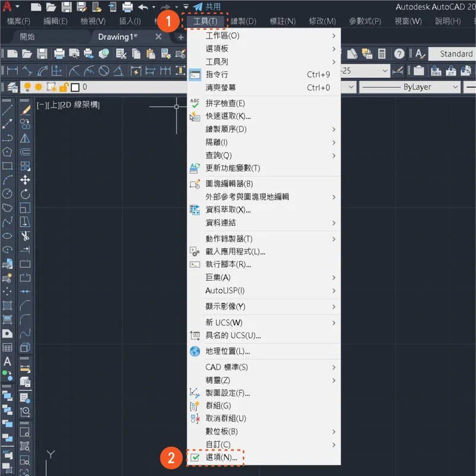Expand the 繪製順序(D) submenu

click(264, 129)
